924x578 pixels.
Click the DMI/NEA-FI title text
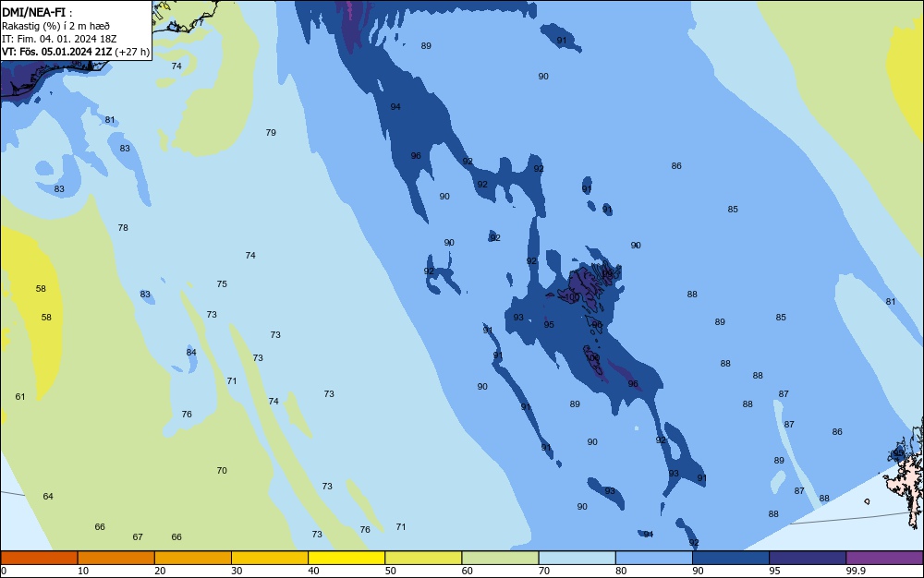(x=33, y=12)
